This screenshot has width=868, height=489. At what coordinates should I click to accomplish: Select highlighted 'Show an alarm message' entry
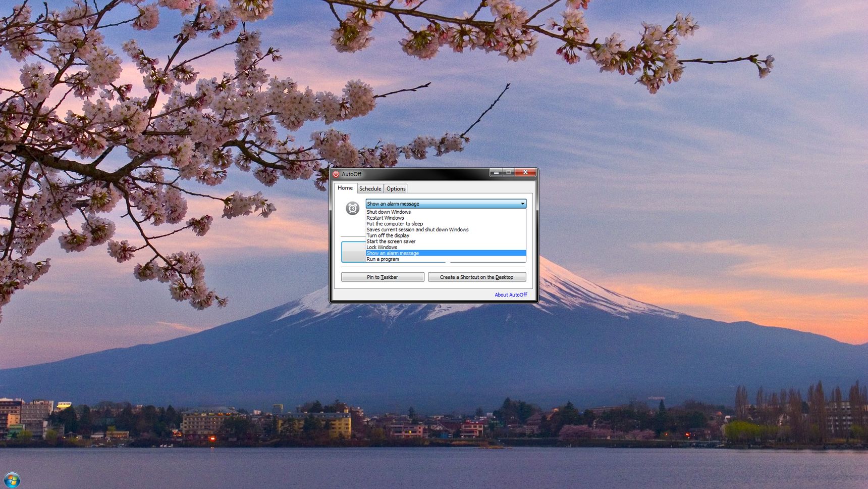click(446, 253)
